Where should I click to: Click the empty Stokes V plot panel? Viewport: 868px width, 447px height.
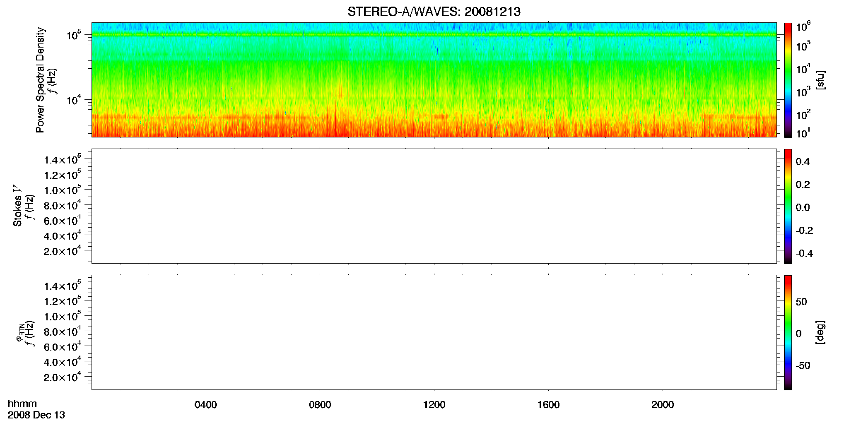(x=434, y=206)
